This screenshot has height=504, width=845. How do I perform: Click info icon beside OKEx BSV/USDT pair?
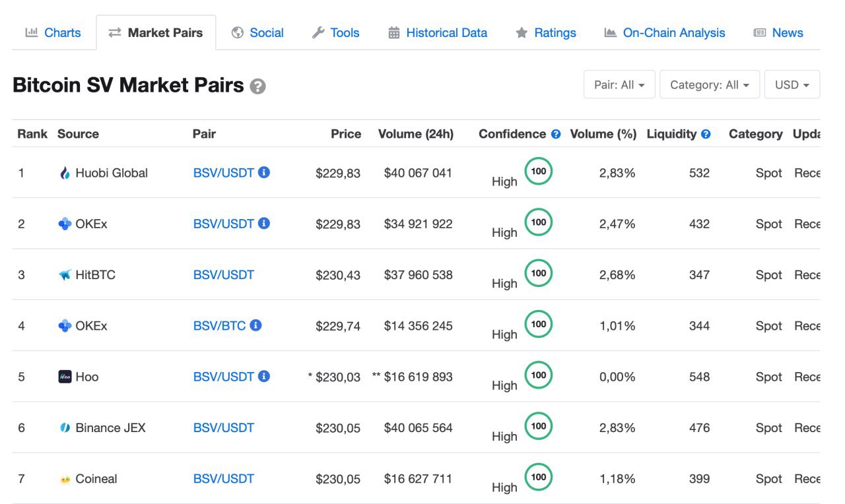[264, 223]
